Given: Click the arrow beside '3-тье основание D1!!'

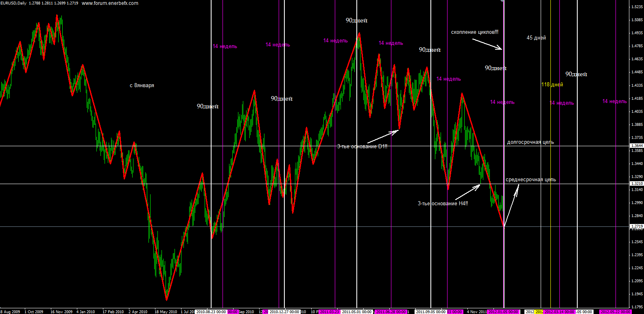Looking at the screenshot, I should pyautogui.click(x=383, y=137).
